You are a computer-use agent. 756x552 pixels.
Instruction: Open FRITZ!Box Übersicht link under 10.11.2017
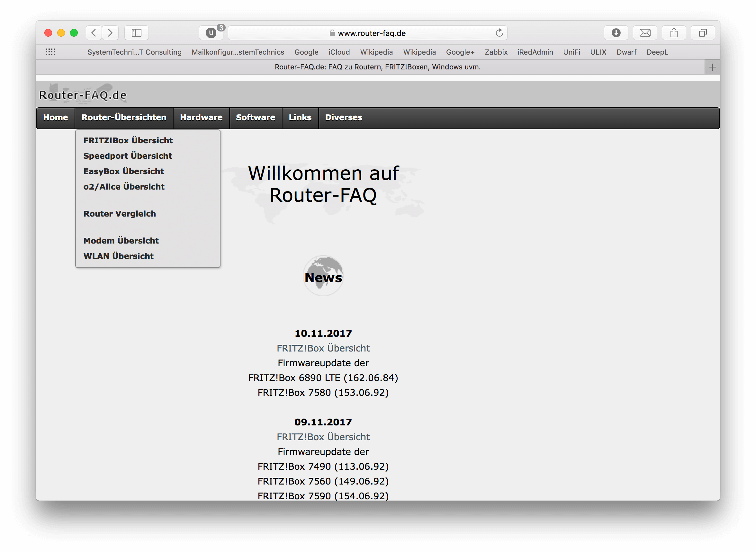pos(323,348)
